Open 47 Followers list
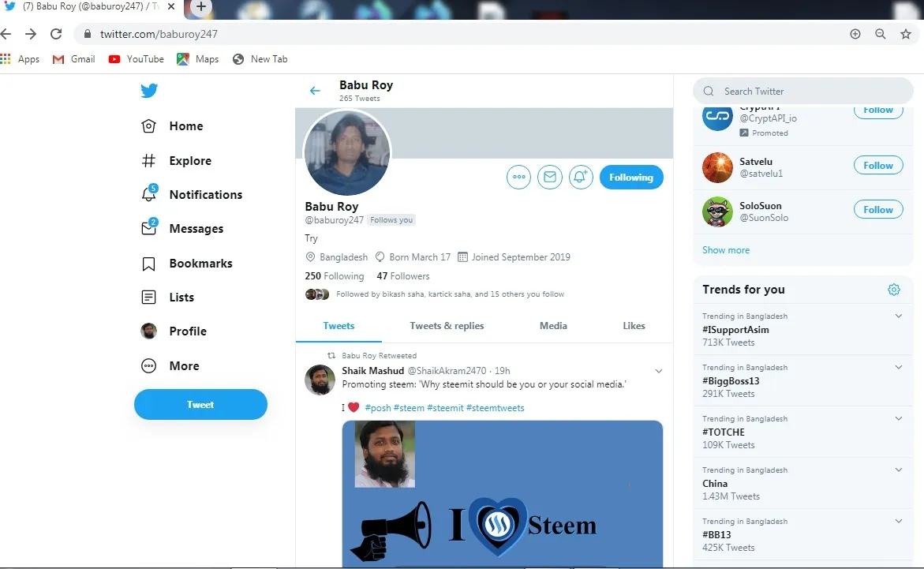 coord(403,276)
